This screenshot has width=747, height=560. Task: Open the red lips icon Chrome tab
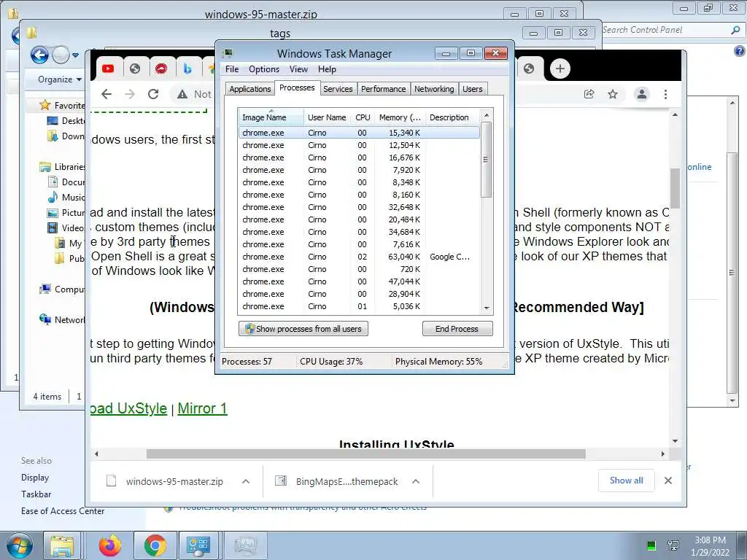161,69
